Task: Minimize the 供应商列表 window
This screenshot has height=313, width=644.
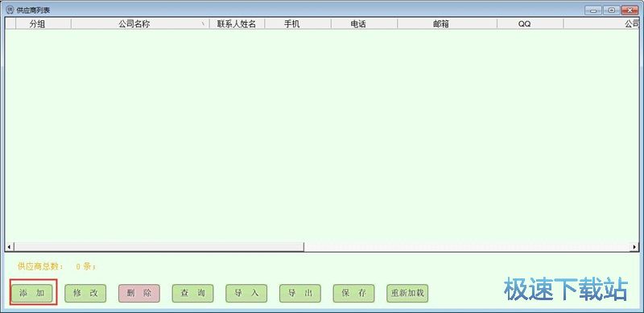Action: tap(593, 10)
